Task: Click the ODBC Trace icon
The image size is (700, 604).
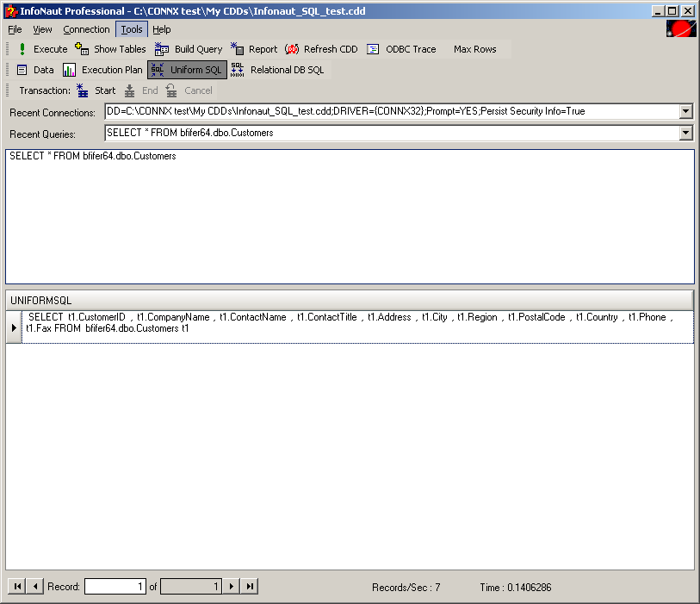Action: coord(373,49)
